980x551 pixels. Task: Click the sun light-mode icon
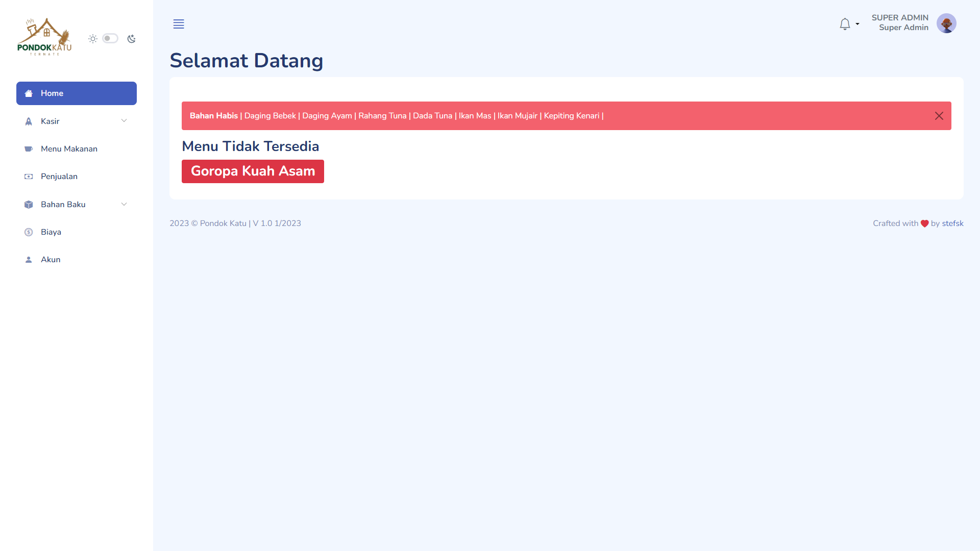(93, 39)
